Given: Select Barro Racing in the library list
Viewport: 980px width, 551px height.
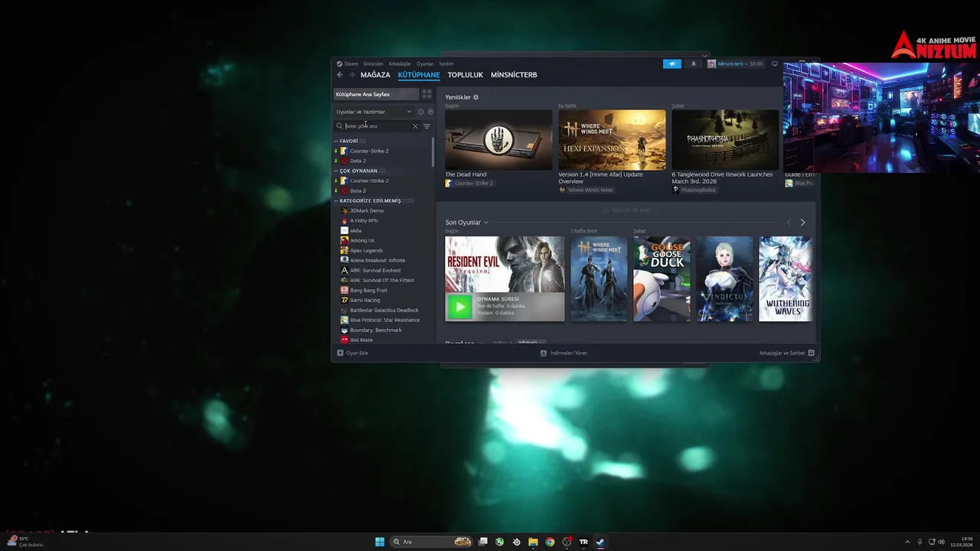Looking at the screenshot, I should click(x=364, y=300).
